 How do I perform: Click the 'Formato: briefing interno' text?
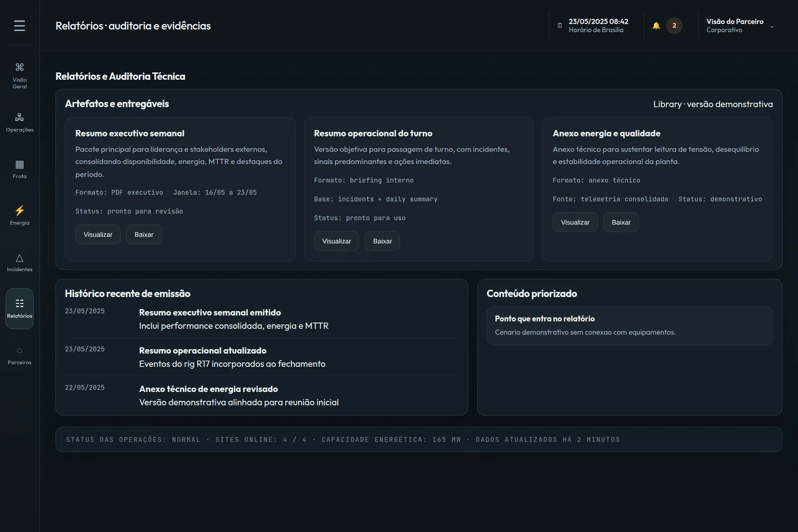[364, 180]
